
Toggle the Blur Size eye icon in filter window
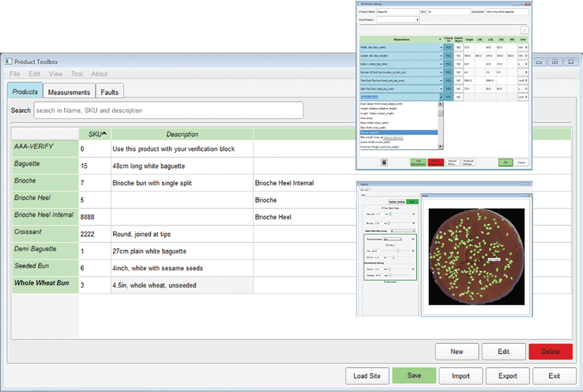pyautogui.click(x=414, y=223)
